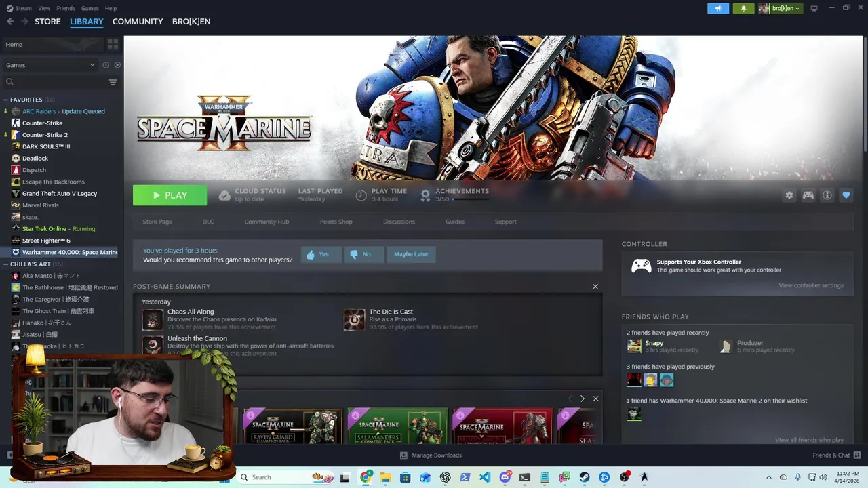Open Visual Studio Code from taskbar
Viewport: 868px width, 488px height.
click(485, 477)
